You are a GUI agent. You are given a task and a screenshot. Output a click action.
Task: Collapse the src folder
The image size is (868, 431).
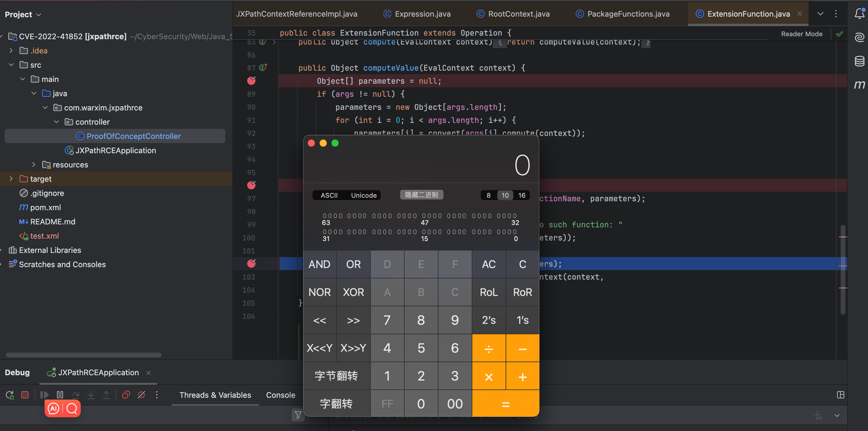pyautogui.click(x=11, y=65)
